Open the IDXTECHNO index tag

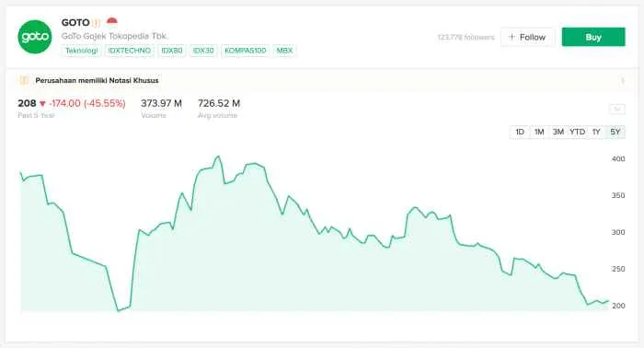tap(130, 51)
